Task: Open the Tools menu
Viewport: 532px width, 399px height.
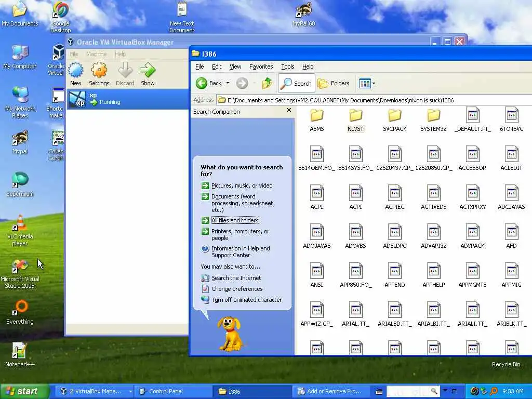Action: coord(287,66)
